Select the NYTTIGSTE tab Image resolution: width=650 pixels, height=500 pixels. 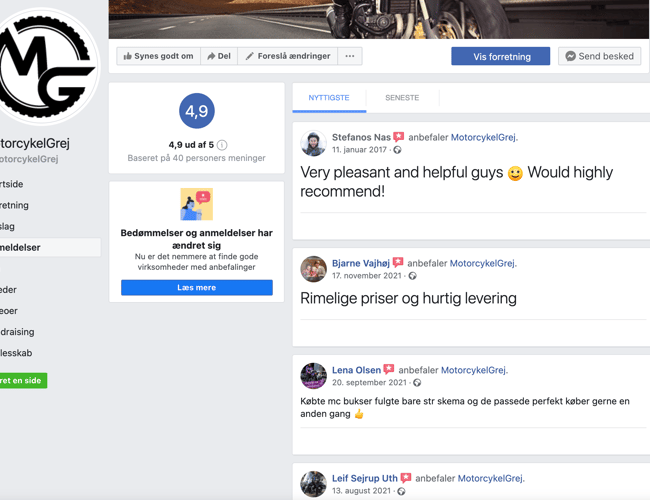(329, 98)
